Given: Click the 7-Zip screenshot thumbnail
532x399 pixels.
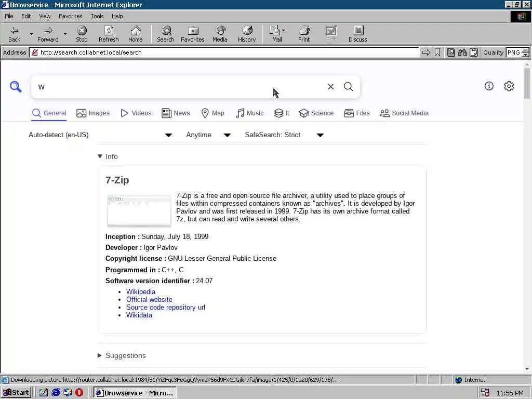Looking at the screenshot, I should pyautogui.click(x=139, y=210).
